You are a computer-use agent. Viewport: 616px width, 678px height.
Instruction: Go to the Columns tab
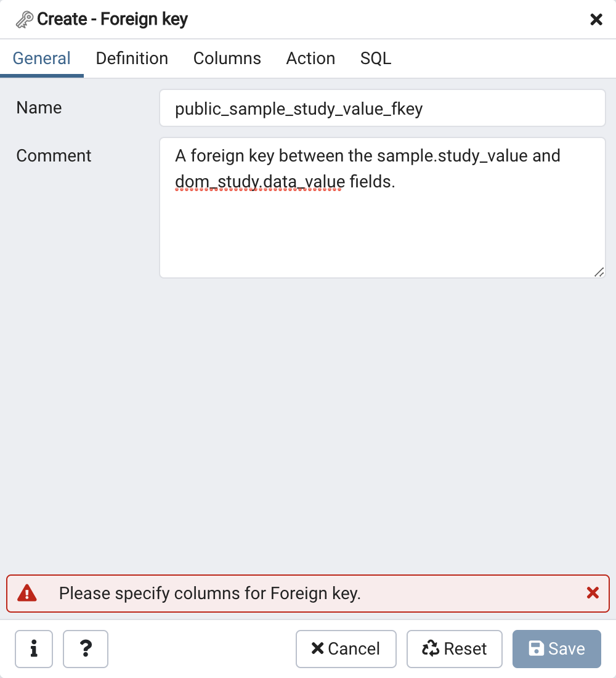[227, 59]
